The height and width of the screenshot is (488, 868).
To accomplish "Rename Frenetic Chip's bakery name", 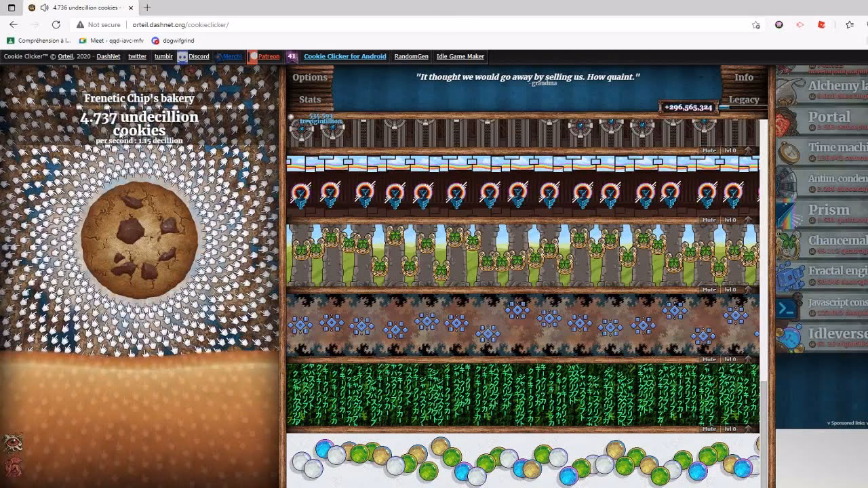I will click(x=139, y=98).
